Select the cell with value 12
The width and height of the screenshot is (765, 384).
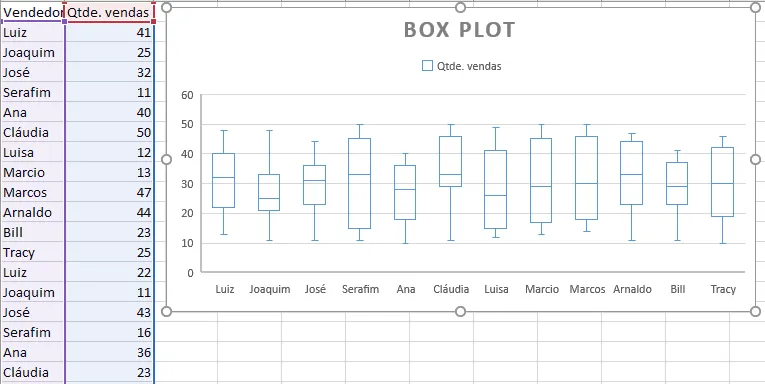[109, 152]
